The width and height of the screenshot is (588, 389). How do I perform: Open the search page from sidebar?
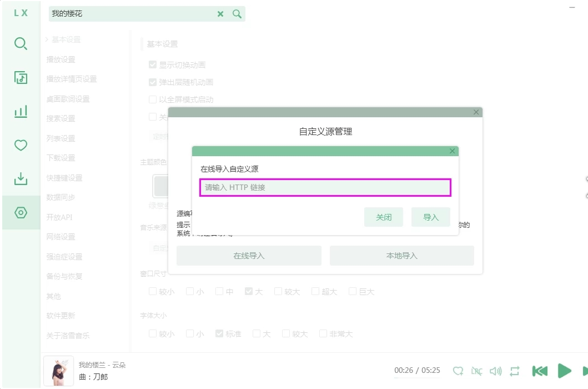coord(21,44)
